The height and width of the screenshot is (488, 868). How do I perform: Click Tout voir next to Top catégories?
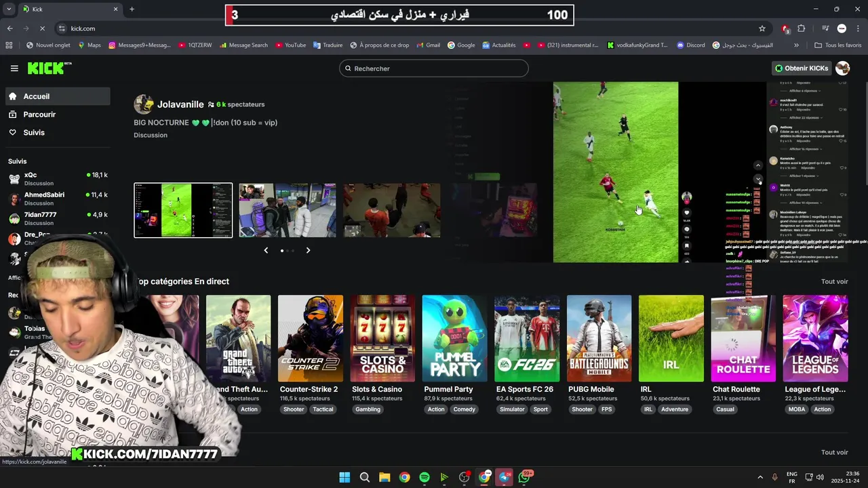click(x=834, y=281)
